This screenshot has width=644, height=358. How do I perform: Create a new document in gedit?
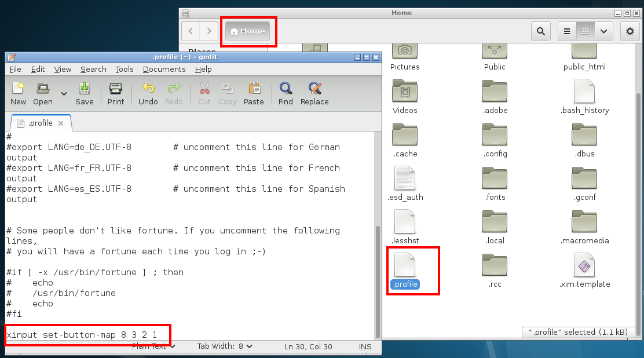click(18, 93)
